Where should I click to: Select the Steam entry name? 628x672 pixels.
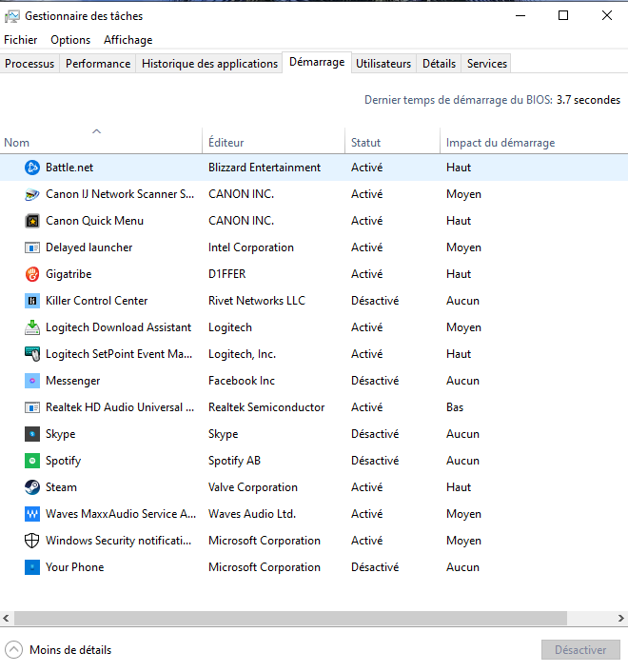click(61, 487)
